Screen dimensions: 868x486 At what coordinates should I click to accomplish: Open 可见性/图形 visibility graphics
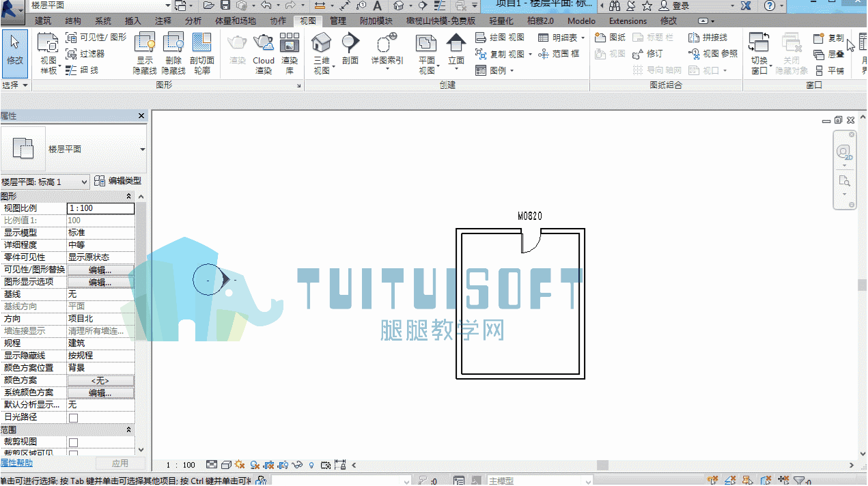coord(96,38)
